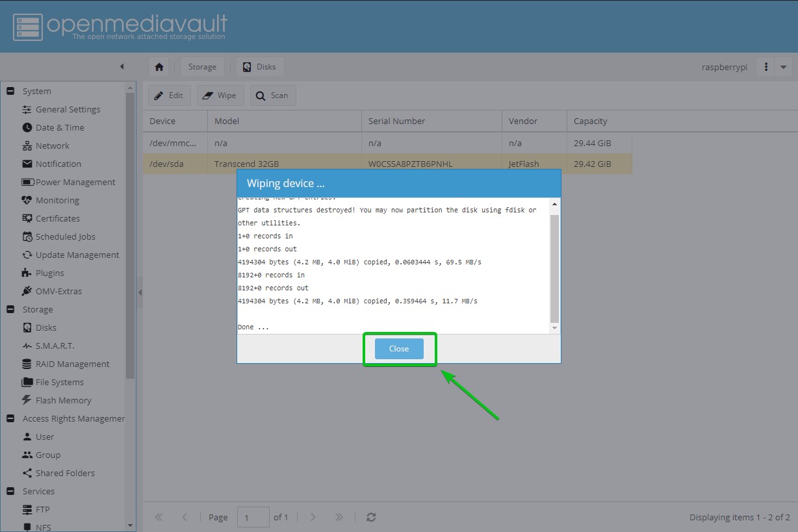Open S.M.A.R.T. pulse icon

click(x=27, y=346)
